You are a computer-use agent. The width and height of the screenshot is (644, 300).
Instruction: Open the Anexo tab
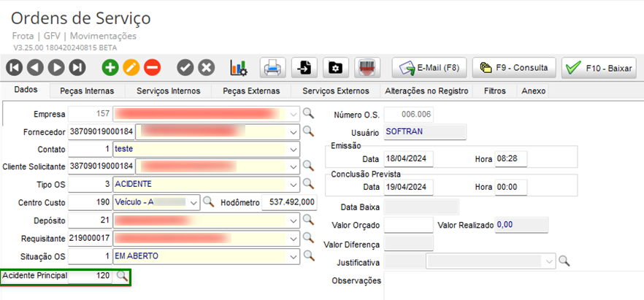[x=534, y=91]
